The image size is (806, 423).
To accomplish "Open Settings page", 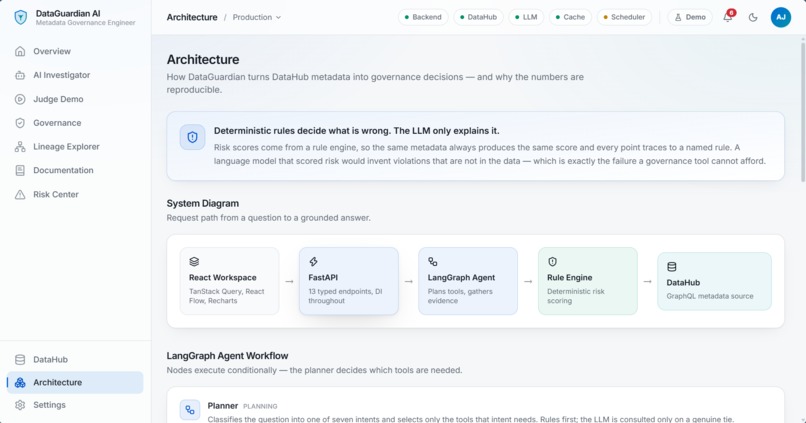I will click(75, 405).
